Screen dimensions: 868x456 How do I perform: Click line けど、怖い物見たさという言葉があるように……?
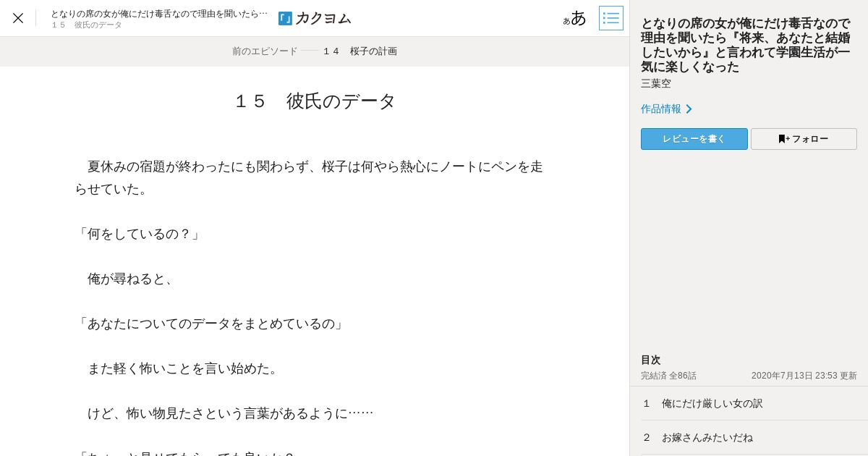click(x=230, y=413)
